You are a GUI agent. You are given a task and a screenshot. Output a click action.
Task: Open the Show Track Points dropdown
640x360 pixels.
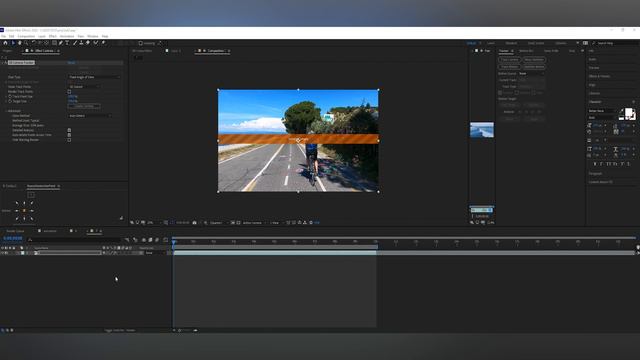(x=84, y=87)
